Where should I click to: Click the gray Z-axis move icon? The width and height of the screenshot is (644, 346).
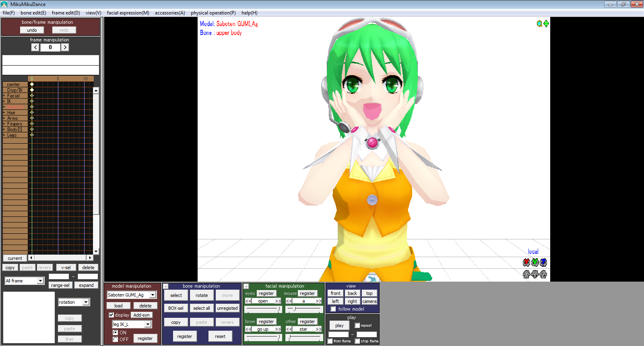[x=543, y=274]
